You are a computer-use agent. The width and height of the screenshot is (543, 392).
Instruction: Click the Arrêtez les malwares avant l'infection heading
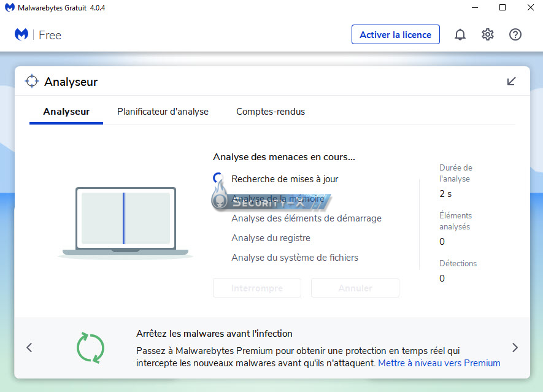pos(214,334)
